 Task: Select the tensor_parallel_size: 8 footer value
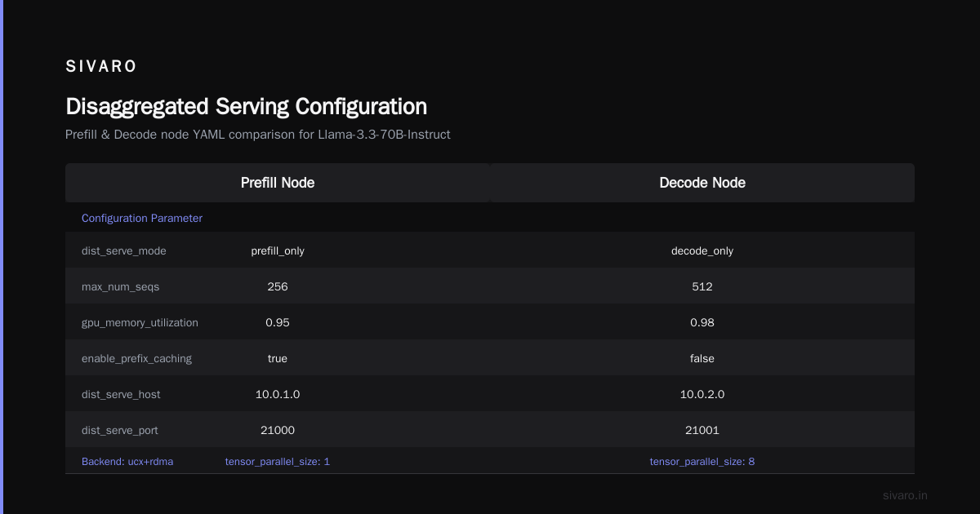click(702, 462)
